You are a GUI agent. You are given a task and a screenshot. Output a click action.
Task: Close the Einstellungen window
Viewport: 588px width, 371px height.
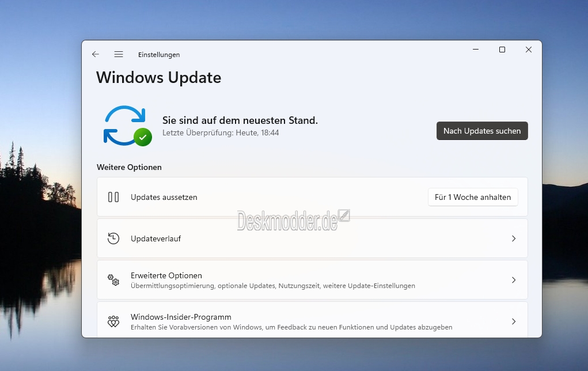coord(529,50)
